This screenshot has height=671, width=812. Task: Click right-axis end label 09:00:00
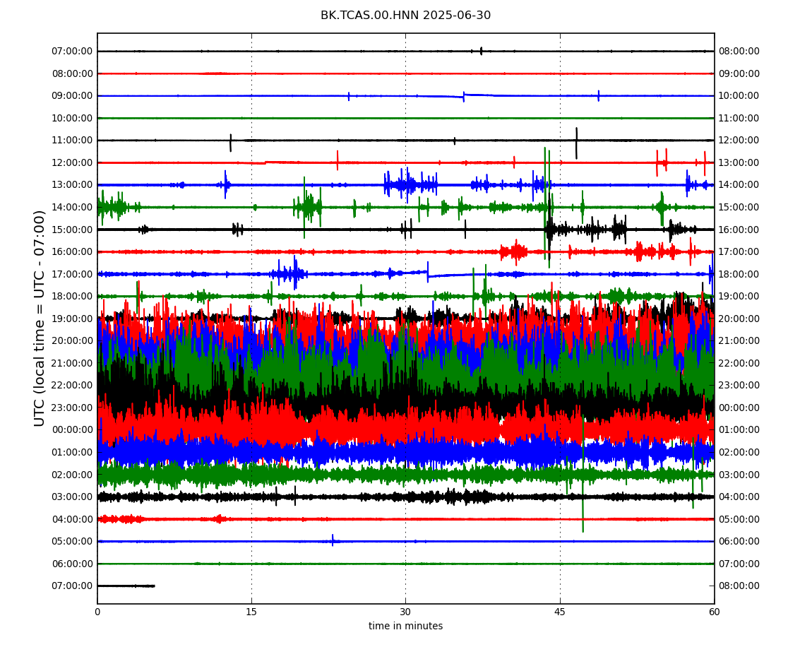pyautogui.click(x=739, y=73)
